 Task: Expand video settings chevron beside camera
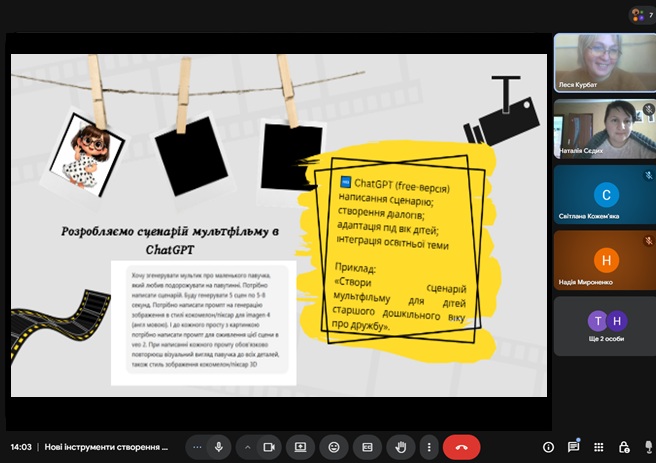click(x=245, y=446)
